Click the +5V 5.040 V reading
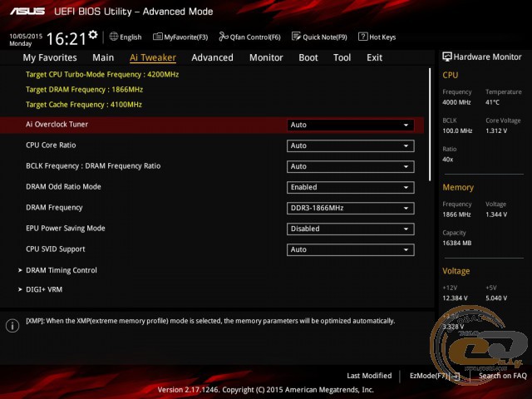The image size is (532, 399). (x=496, y=298)
